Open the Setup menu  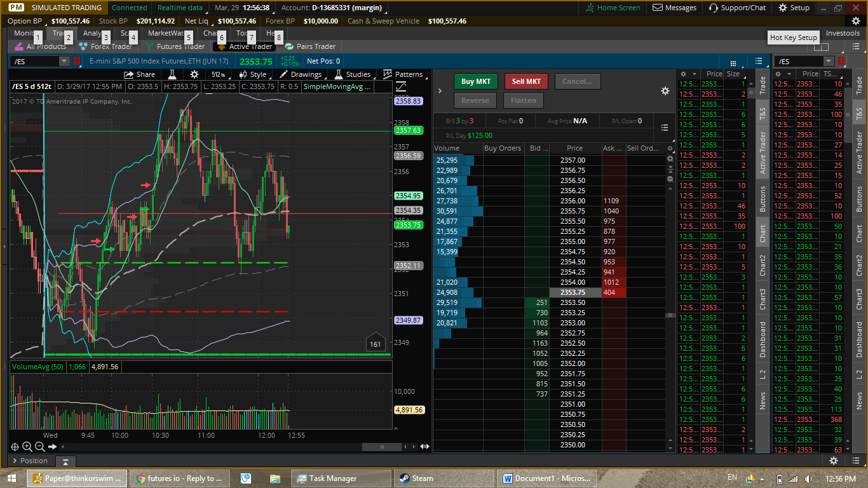click(x=794, y=8)
